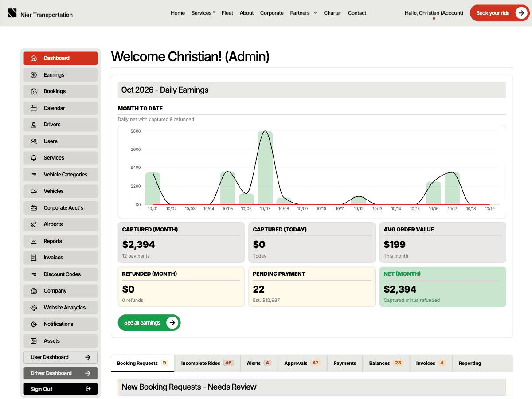532x399 pixels.
Task: Click the Company building icon
Action: click(x=34, y=291)
